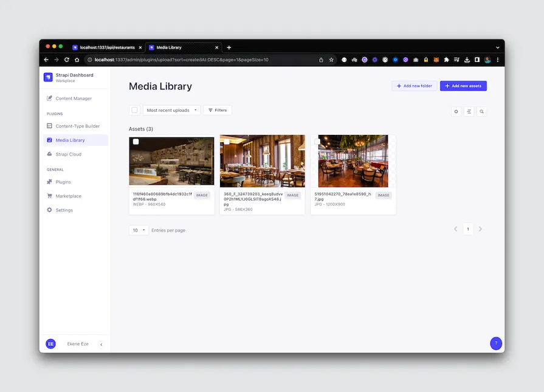This screenshot has height=392, width=544.
Task: Open the grid/list view options icon
Action: [469, 111]
